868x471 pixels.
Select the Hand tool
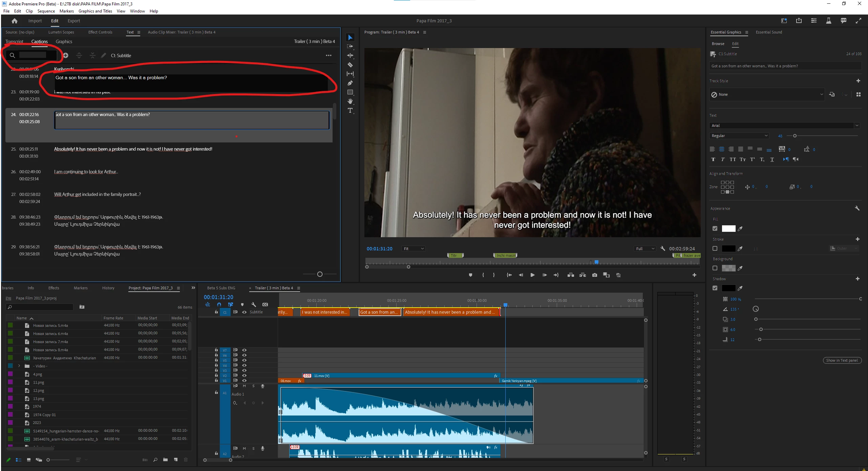pyautogui.click(x=350, y=101)
